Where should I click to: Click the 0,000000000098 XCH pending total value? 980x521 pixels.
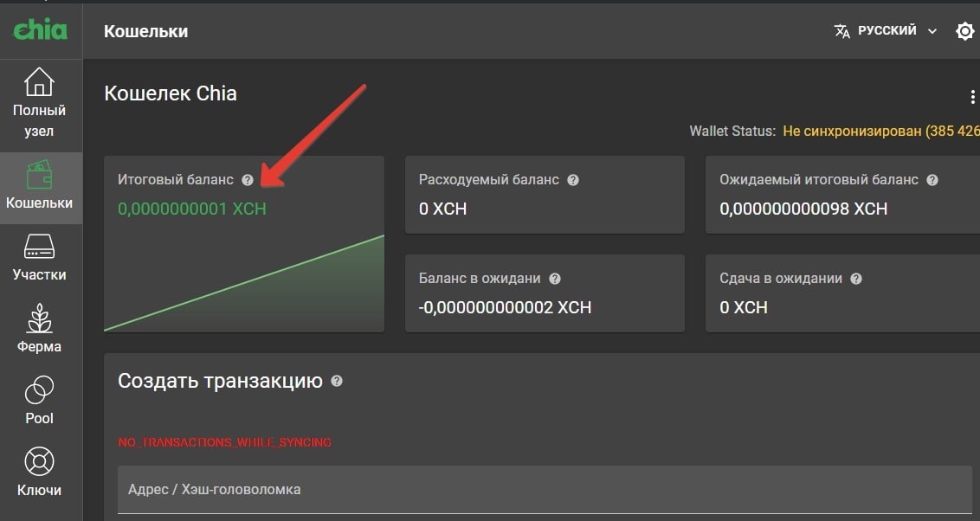click(803, 209)
